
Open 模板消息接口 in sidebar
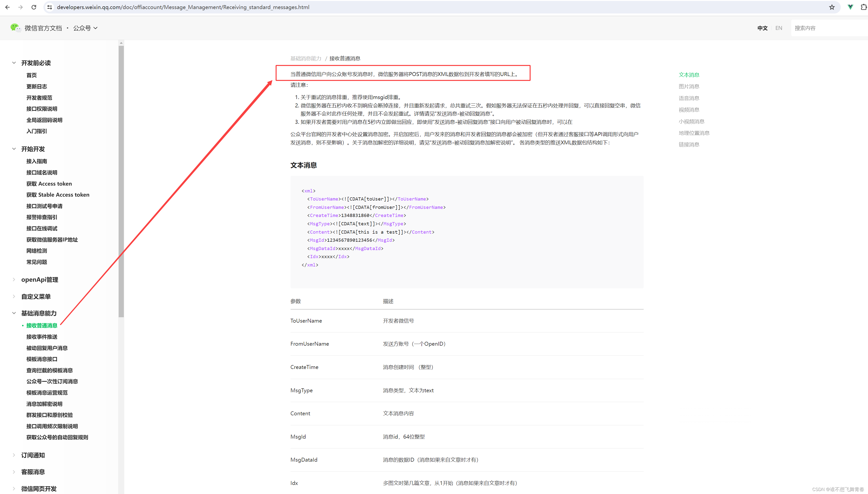[42, 359]
